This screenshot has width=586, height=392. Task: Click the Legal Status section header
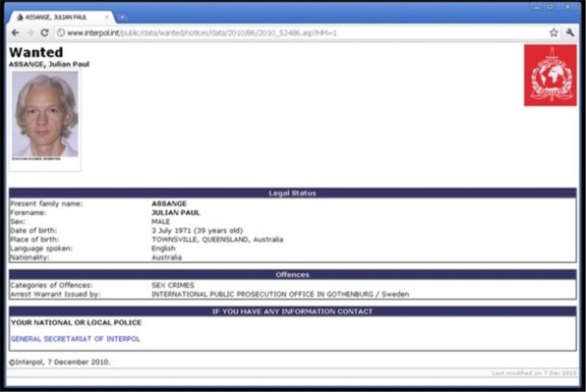coord(293,193)
